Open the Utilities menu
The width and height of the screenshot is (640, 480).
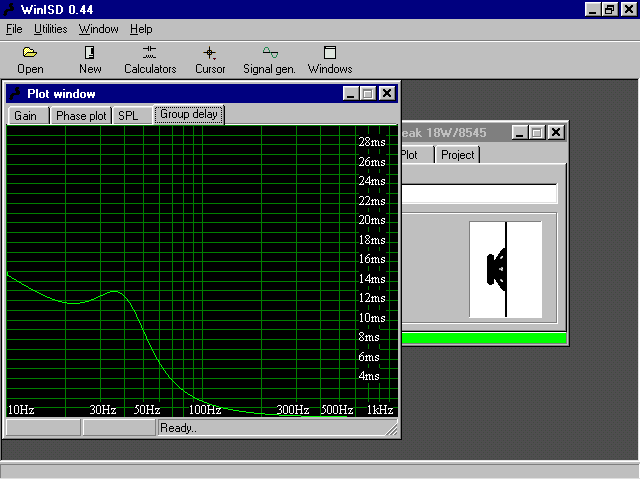50,29
